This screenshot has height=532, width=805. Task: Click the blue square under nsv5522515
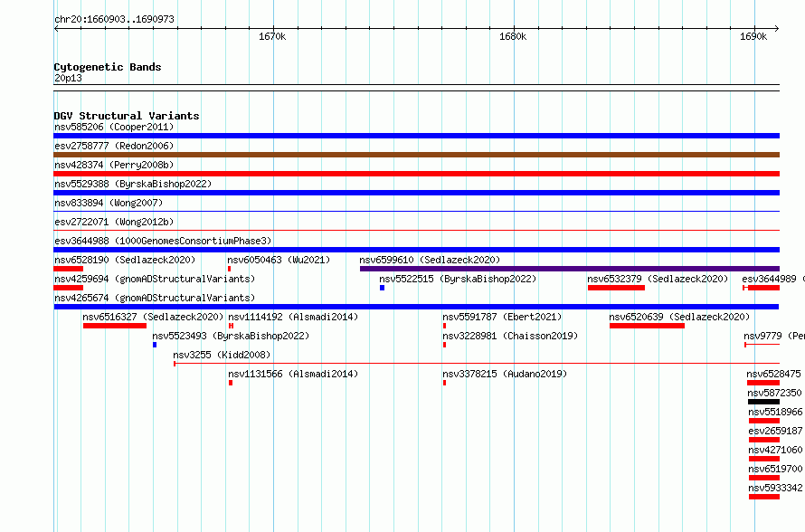(x=382, y=288)
